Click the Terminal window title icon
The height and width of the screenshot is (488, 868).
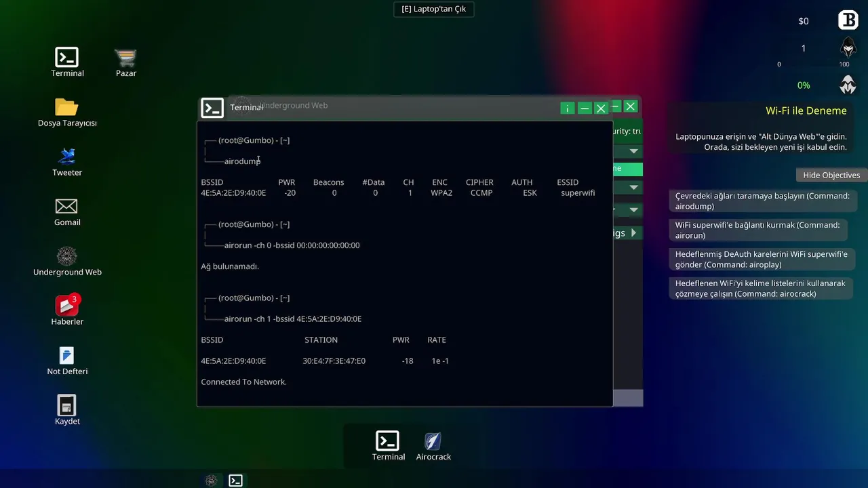tap(212, 108)
